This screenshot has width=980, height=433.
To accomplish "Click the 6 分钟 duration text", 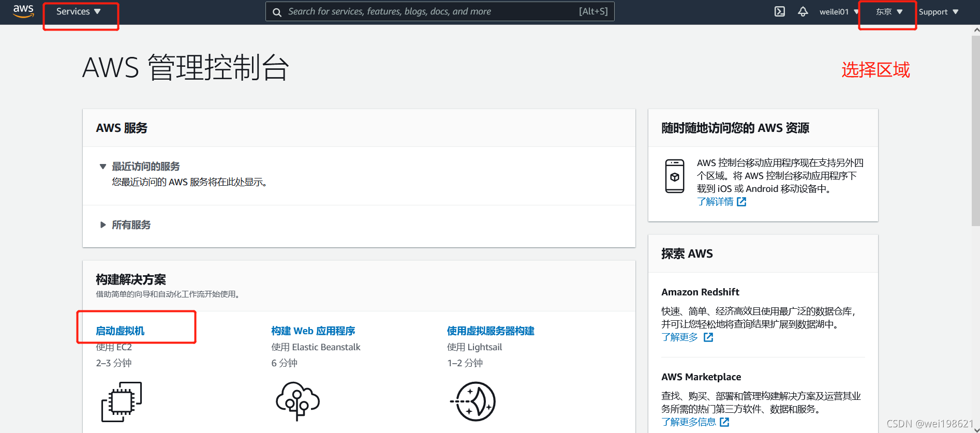I will point(284,363).
